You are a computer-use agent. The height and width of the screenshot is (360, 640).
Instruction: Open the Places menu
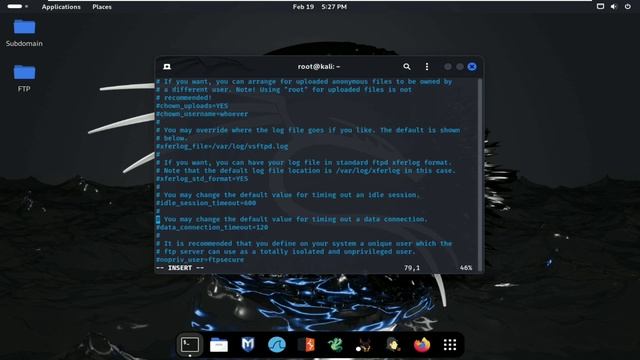point(102,7)
